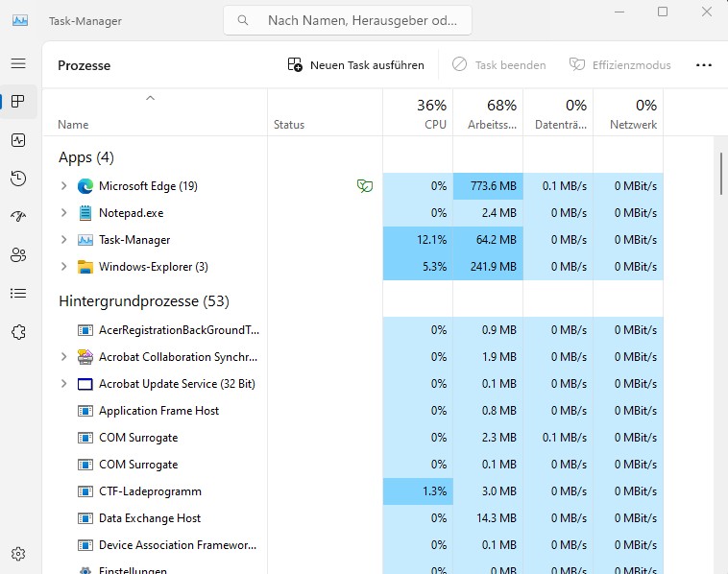Select the Prozesse sidebar icon
The height and width of the screenshot is (574, 728).
[18, 101]
